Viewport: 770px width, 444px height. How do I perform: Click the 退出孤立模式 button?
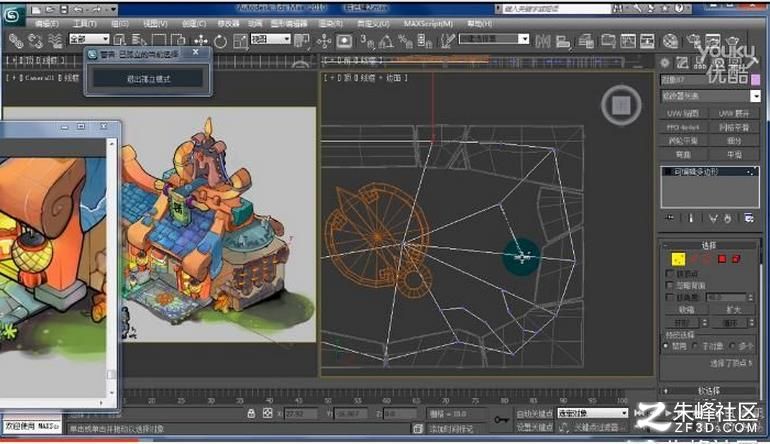tap(148, 79)
